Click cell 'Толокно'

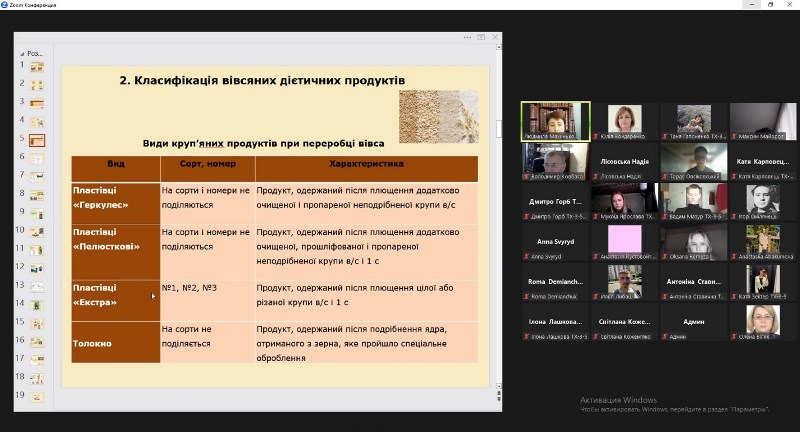pos(116,342)
